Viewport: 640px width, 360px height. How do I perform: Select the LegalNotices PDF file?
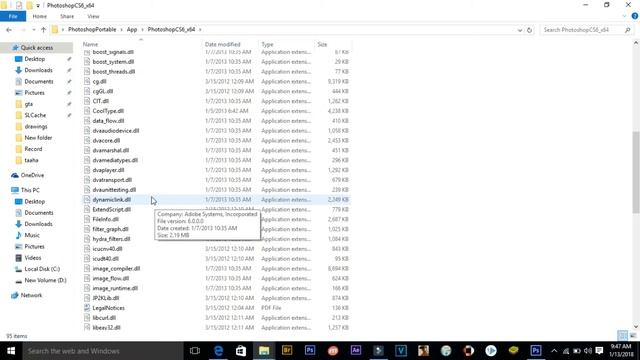tap(108, 308)
